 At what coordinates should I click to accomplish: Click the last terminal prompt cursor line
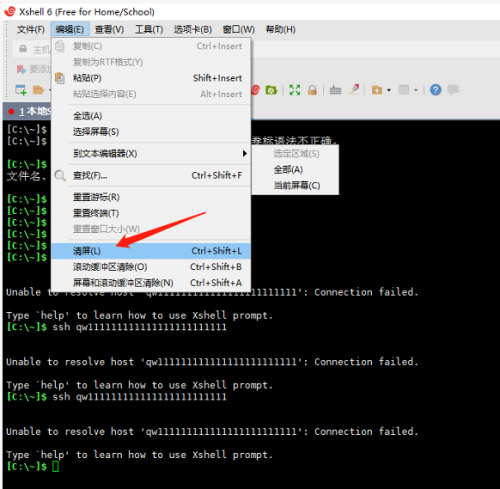[33, 466]
